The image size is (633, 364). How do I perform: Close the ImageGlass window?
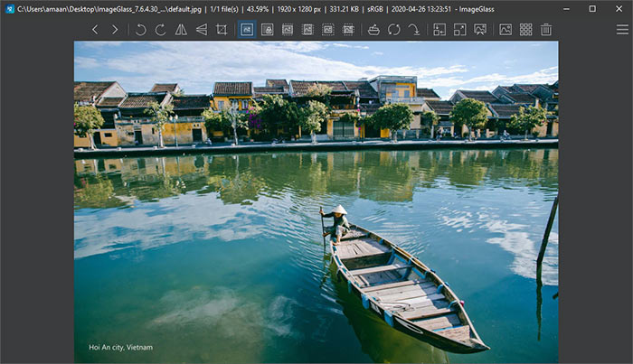[x=619, y=8]
